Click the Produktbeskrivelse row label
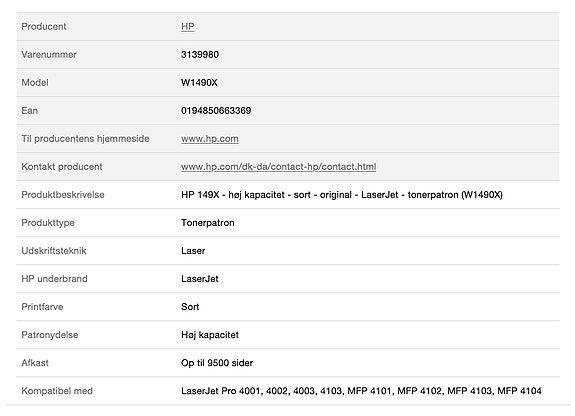575x416 pixels. coord(63,195)
